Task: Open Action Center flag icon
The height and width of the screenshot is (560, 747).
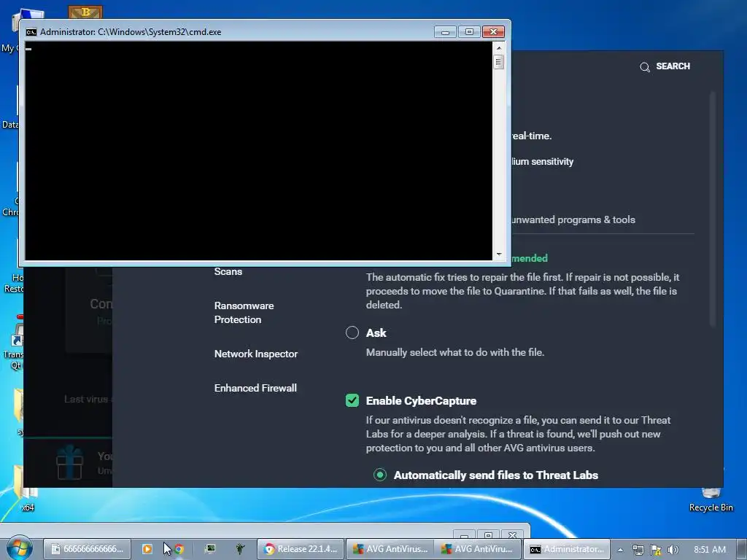Action: pos(656,550)
